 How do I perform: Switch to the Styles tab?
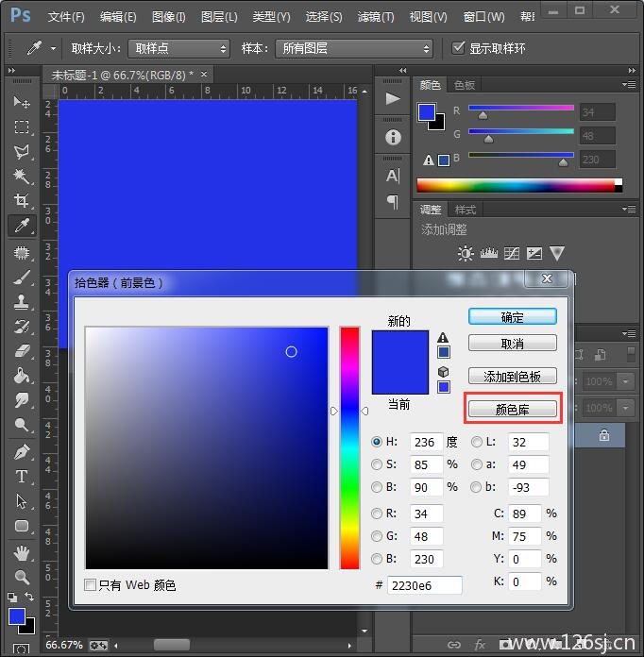(466, 209)
